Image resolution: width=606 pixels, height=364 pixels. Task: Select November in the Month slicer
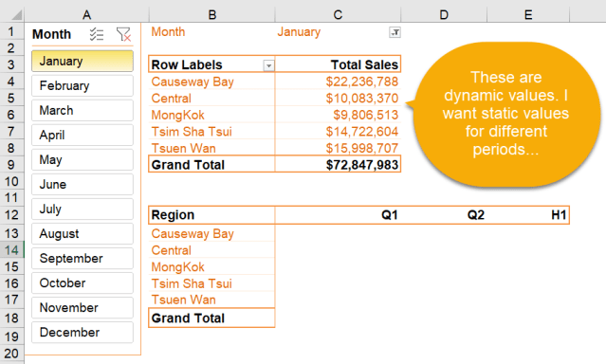[x=83, y=308]
